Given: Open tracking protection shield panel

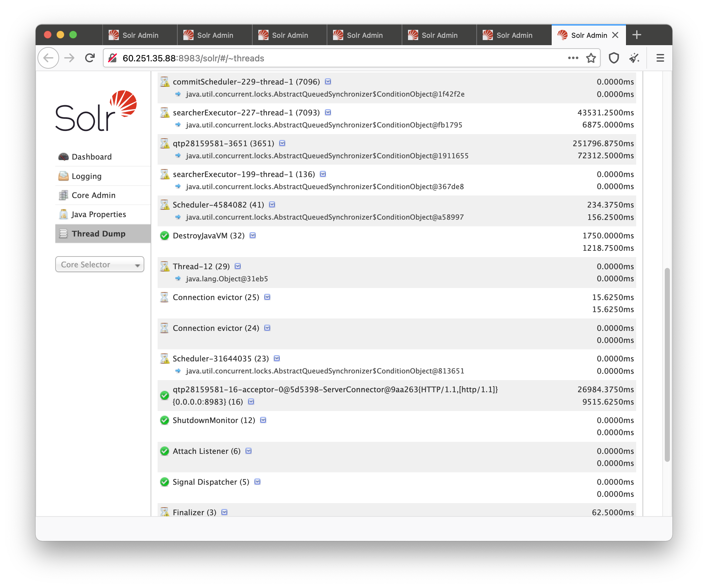Looking at the screenshot, I should point(614,58).
